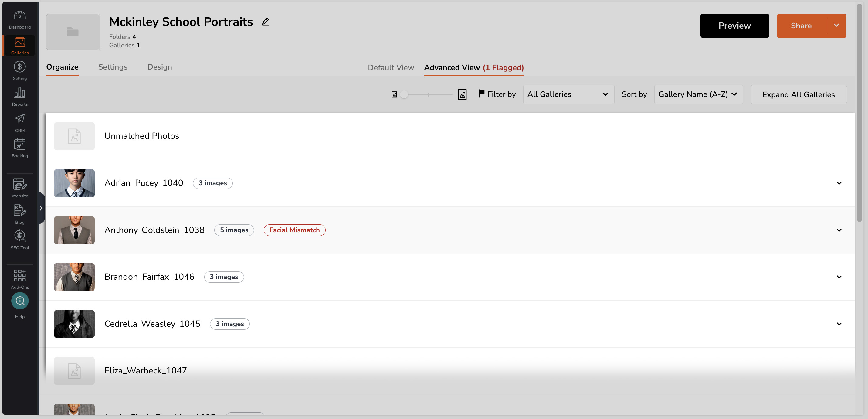The height and width of the screenshot is (419, 868).
Task: Click the black Preview button
Action: point(734,26)
